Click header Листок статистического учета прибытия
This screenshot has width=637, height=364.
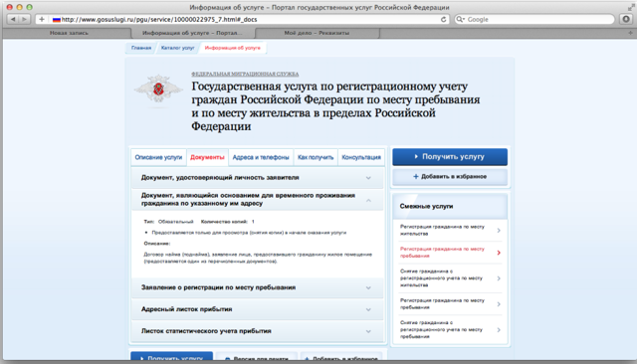click(x=206, y=331)
